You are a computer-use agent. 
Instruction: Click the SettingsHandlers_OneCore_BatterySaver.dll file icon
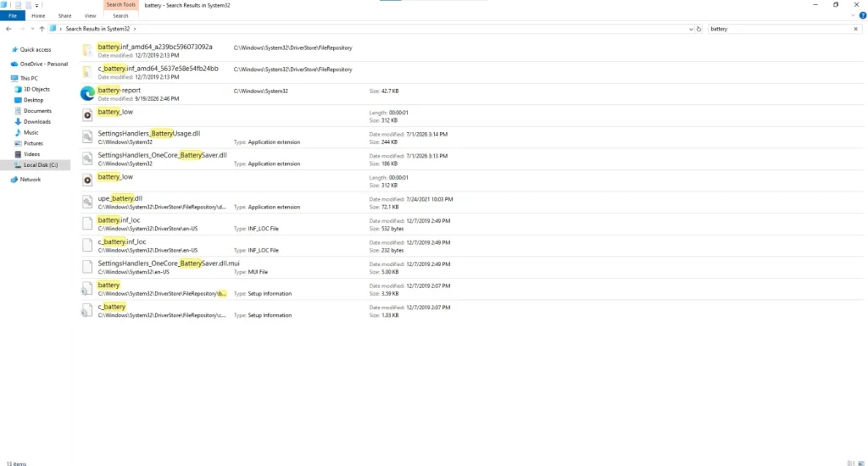pos(87,158)
